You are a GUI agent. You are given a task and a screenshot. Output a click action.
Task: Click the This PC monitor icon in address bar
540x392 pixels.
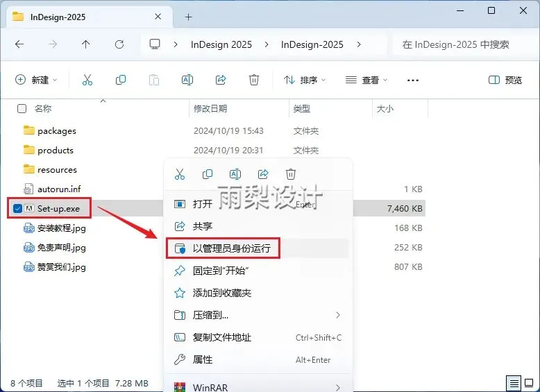tap(155, 44)
